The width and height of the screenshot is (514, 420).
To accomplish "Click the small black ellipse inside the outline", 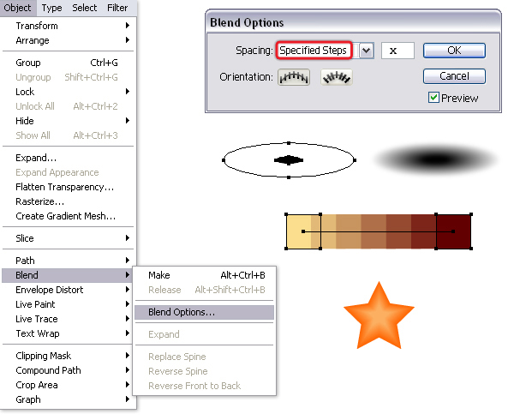I will [289, 159].
